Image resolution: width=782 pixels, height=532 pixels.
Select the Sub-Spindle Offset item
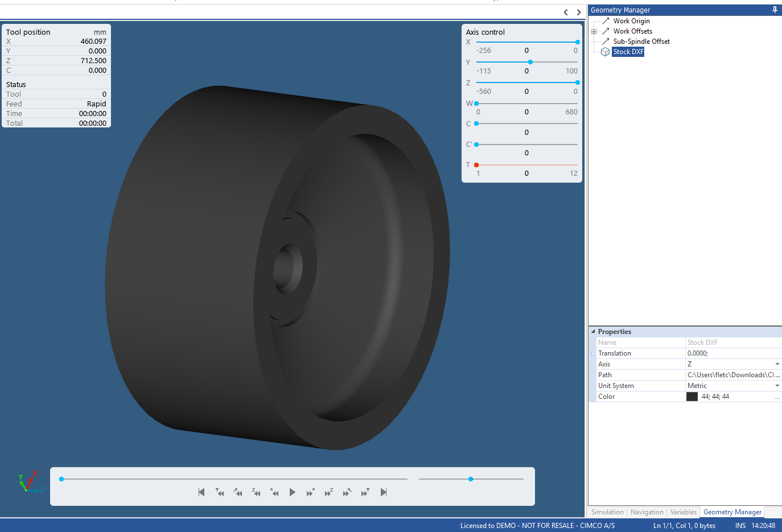click(641, 41)
